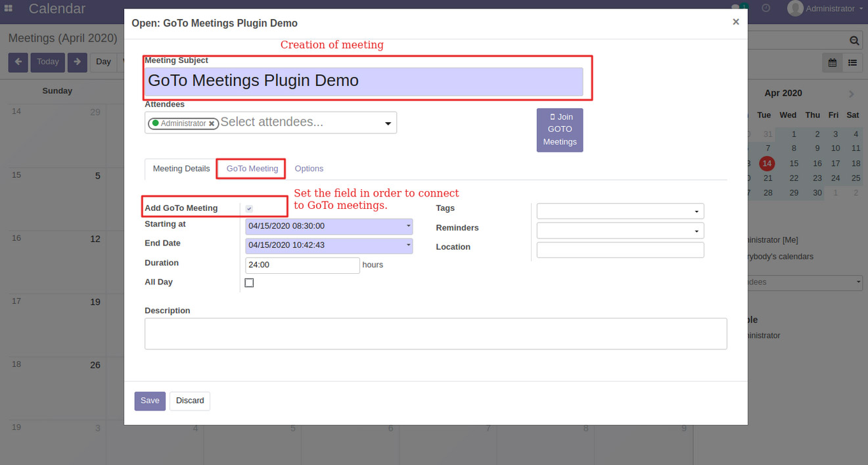
Task: Select day 22 in the mini calendar
Action: [794, 178]
